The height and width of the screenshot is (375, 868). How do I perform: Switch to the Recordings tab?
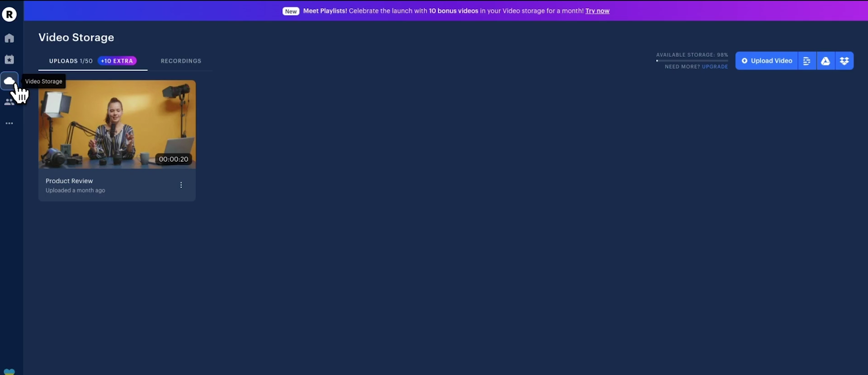(x=181, y=61)
